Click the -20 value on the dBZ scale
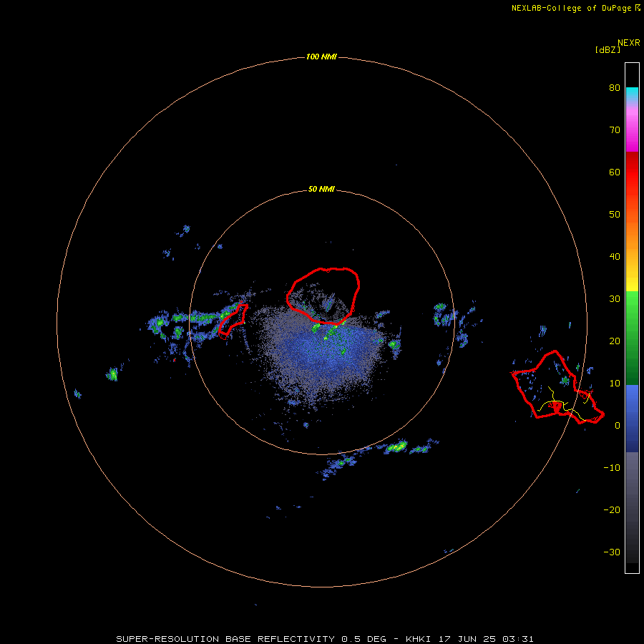The width and height of the screenshot is (644, 644). coord(612,509)
